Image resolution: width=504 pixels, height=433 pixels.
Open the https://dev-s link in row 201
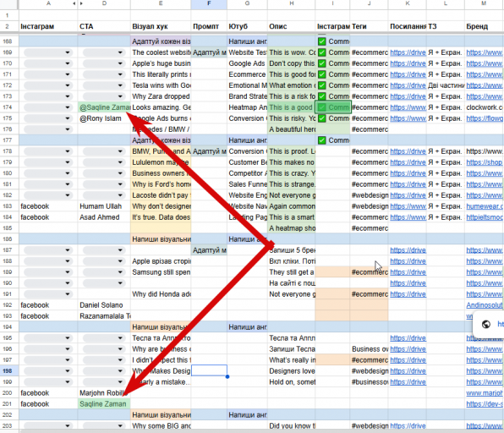click(x=485, y=403)
